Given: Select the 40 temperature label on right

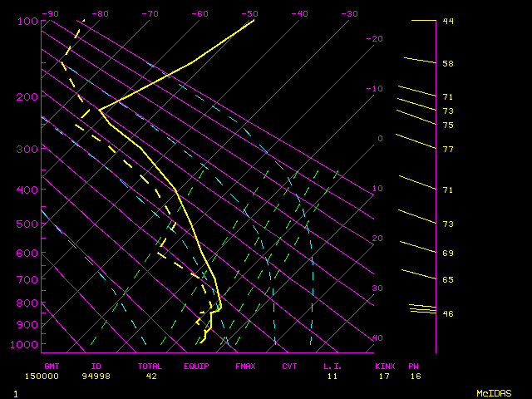Looking at the screenshot, I should pyautogui.click(x=377, y=338).
